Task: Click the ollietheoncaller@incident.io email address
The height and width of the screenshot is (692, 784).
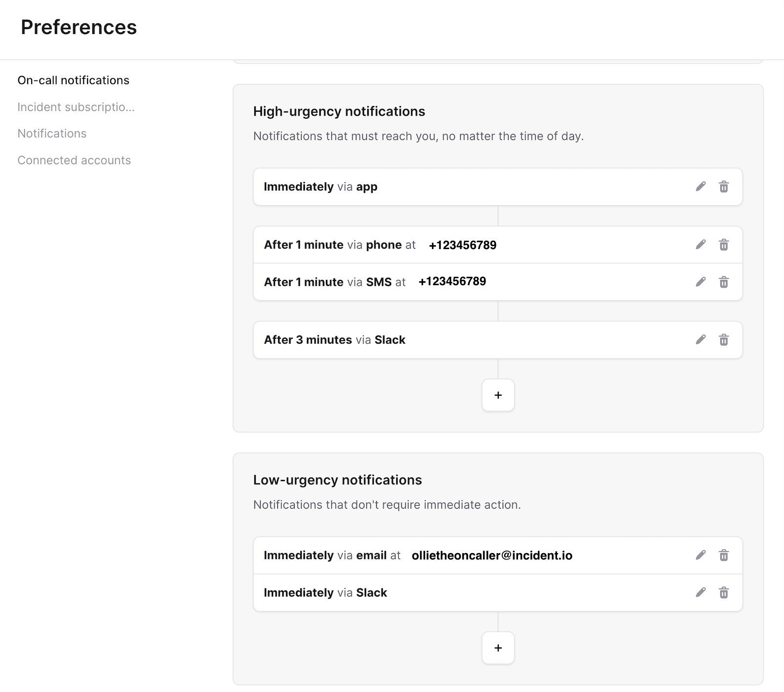Action: click(492, 555)
